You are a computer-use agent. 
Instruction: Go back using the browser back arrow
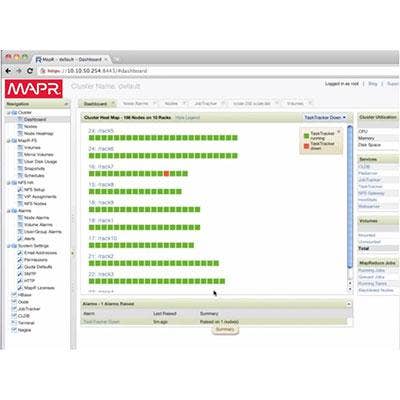tap(9, 71)
